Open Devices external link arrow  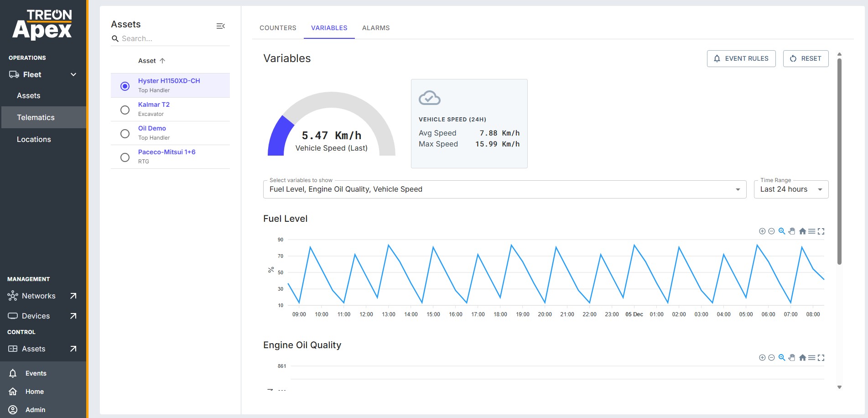(x=73, y=316)
